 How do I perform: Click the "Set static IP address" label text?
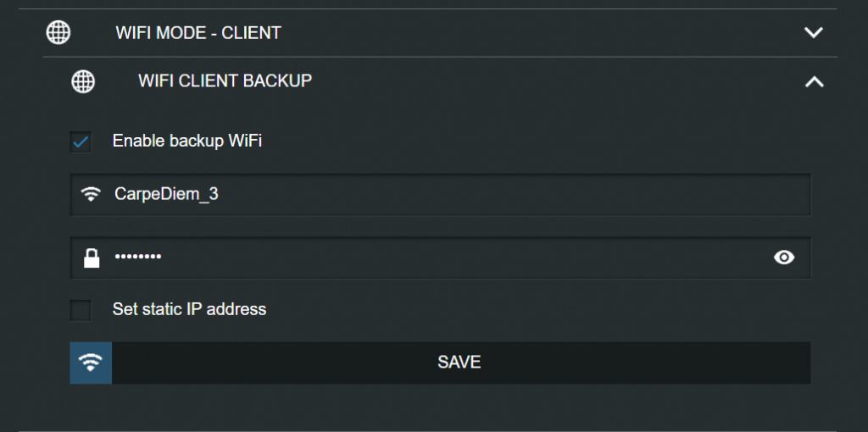click(189, 310)
